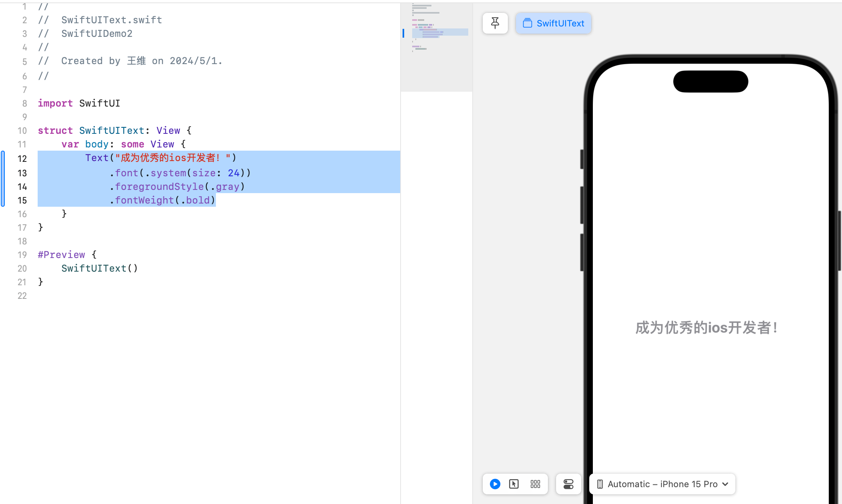The height and width of the screenshot is (504, 842).
Task: Start live preview with the play button
Action: 495,484
